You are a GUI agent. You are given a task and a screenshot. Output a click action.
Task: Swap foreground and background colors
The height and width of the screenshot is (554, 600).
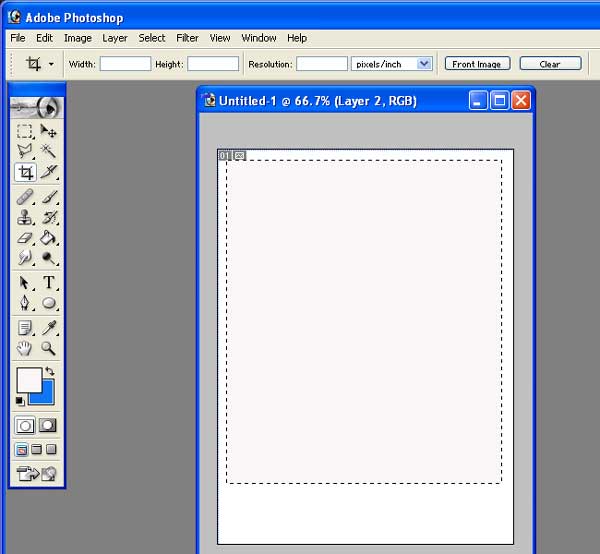50,371
